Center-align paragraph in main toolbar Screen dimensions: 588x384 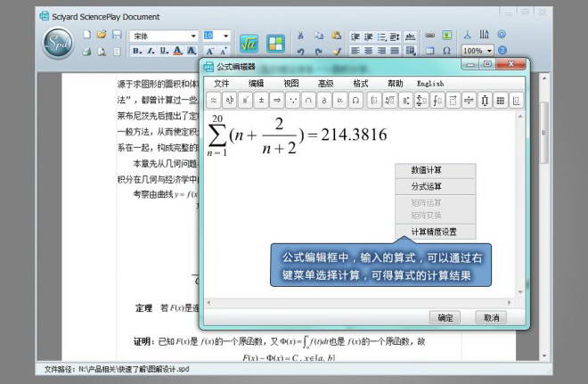pos(368,51)
